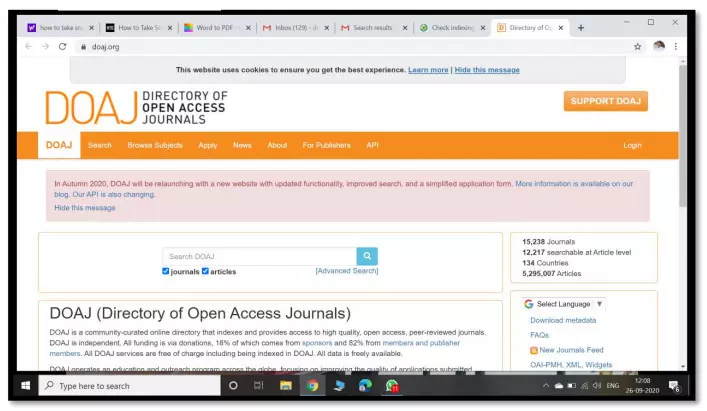Open the Chrome three-dot menu

(x=676, y=46)
